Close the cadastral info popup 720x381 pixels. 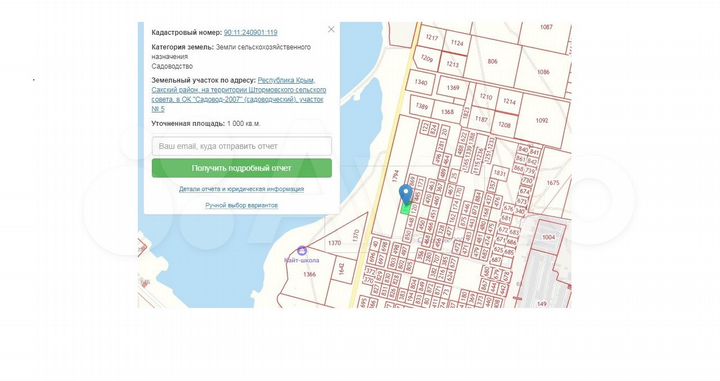(331, 29)
